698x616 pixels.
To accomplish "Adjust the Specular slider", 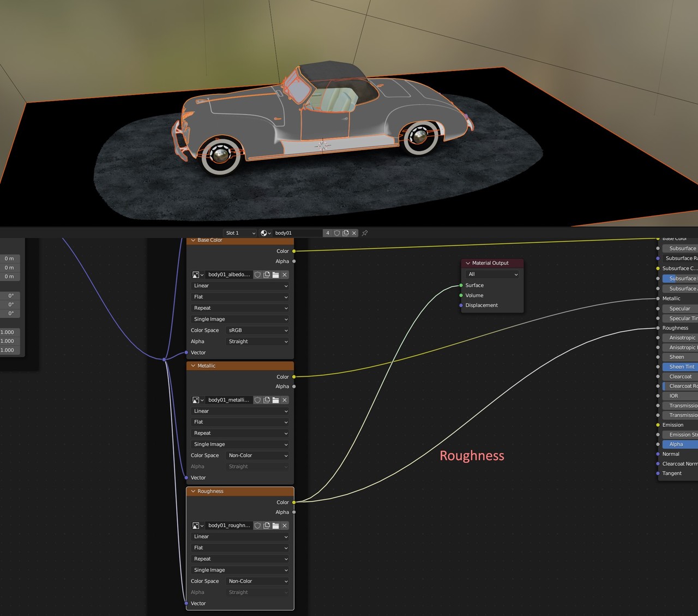I will coord(680,309).
